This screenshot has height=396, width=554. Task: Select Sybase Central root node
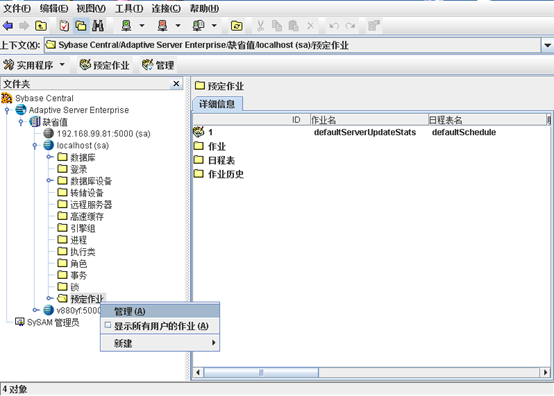click(44, 98)
